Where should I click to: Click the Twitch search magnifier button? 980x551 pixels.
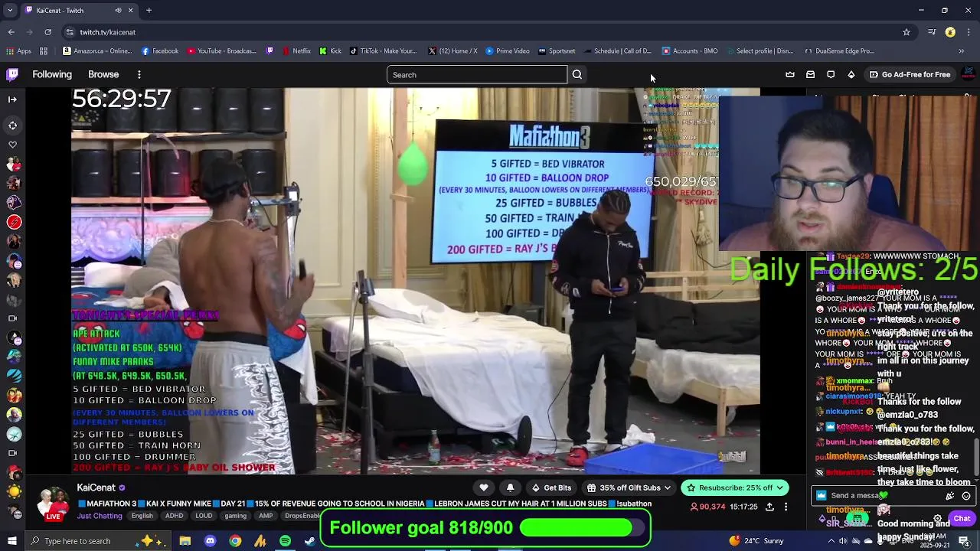coord(577,74)
